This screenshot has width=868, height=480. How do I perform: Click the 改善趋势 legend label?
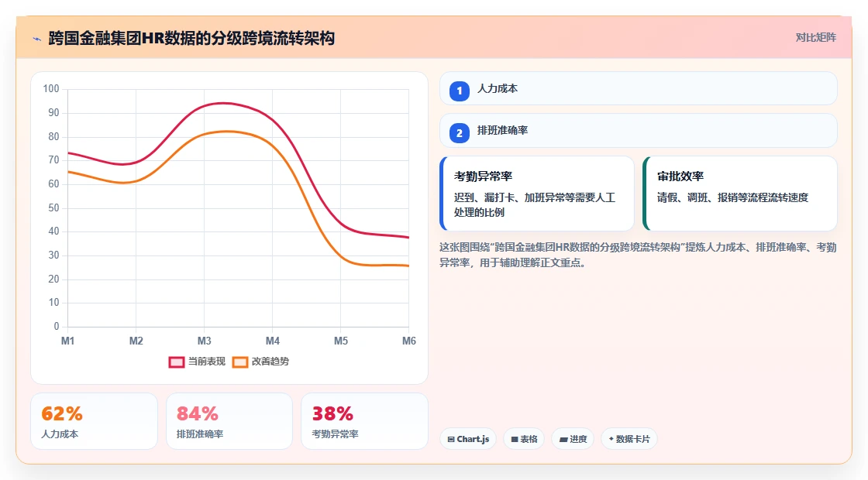[270, 362]
